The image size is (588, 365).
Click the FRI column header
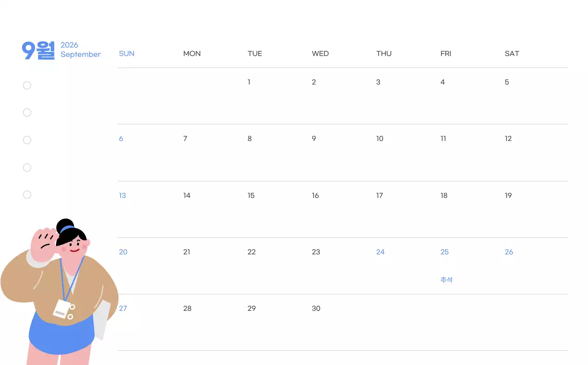446,54
